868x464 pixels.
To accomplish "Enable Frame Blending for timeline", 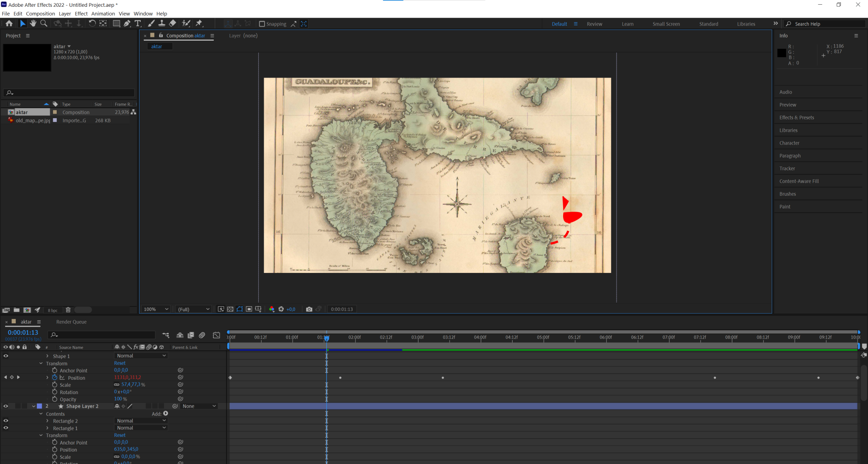I will (191, 335).
